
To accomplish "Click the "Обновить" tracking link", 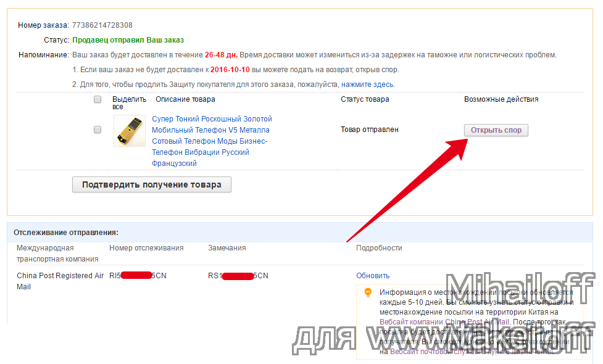I will pyautogui.click(x=373, y=276).
